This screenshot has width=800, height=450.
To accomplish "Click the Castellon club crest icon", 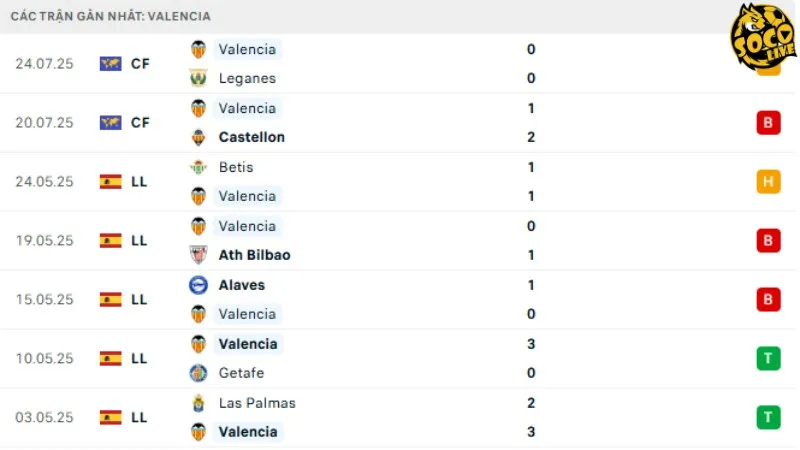I will click(x=198, y=137).
